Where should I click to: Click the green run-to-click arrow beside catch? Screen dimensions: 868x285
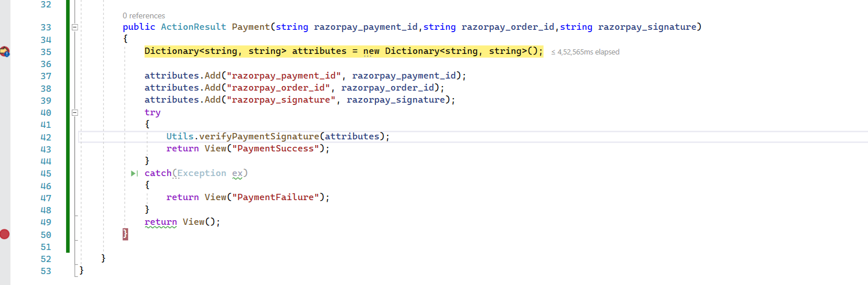click(134, 173)
